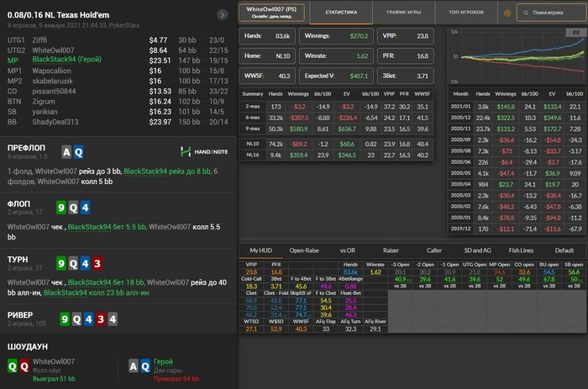Click the WWSF 40.3 stat box
The width and height of the screenshot is (588, 389).
coord(267,76)
